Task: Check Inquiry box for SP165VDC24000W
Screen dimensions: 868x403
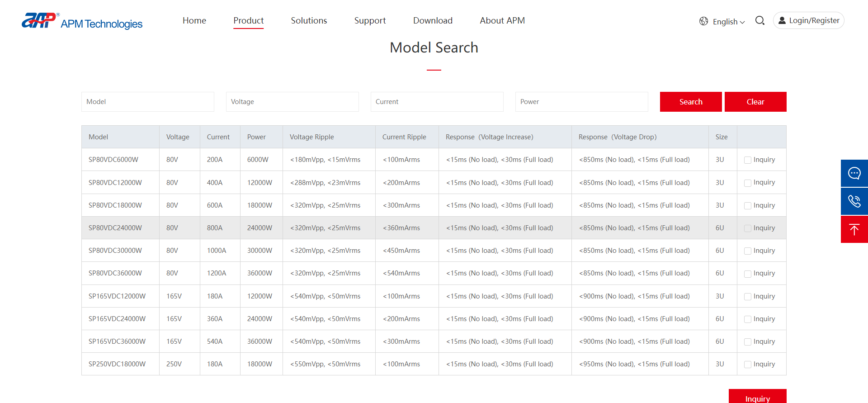Action: point(748,319)
